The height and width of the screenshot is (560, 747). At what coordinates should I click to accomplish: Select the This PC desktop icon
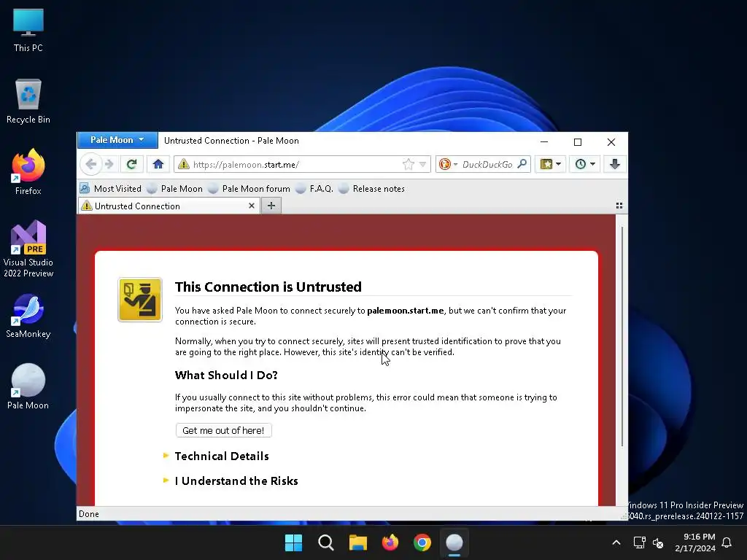(x=28, y=31)
